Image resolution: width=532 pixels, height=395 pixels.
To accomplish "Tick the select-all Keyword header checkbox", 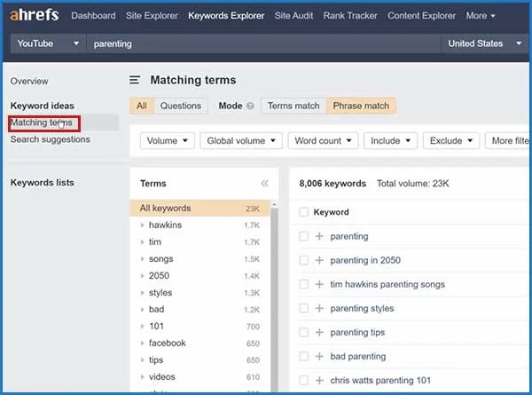I will coord(303,212).
